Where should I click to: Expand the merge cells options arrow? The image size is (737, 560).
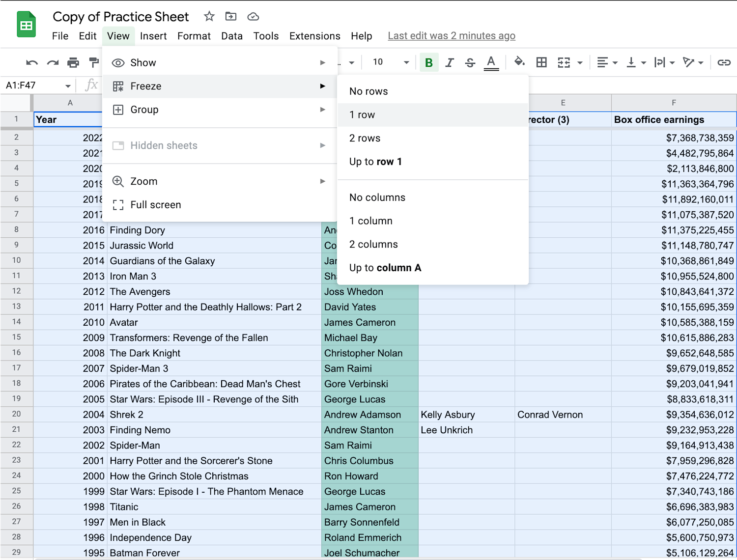point(580,63)
